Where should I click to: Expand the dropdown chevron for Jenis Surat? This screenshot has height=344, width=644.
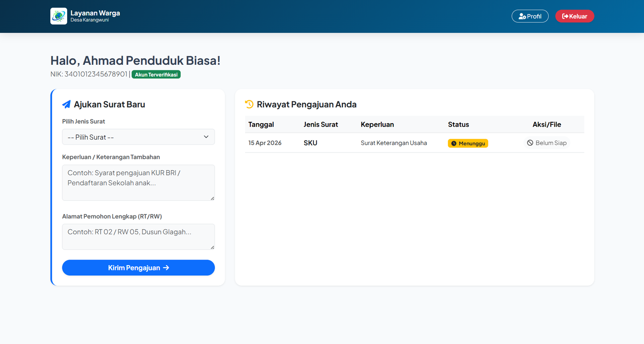[206, 137]
